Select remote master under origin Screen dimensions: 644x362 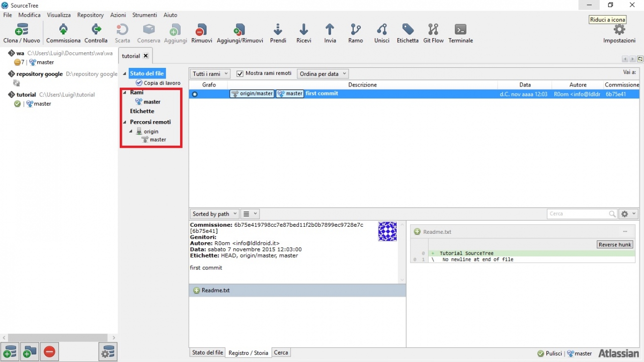pyautogui.click(x=153, y=140)
